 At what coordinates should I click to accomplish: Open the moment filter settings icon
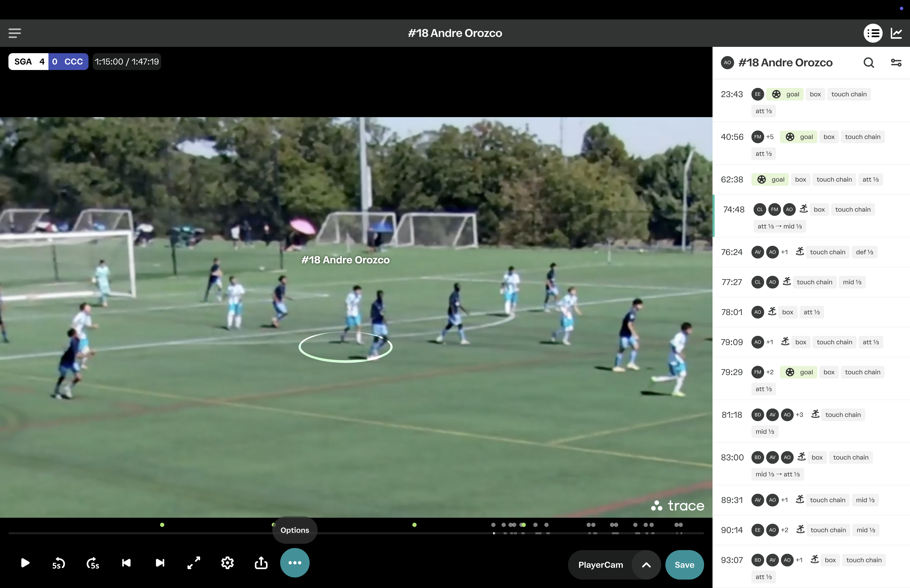pos(896,63)
